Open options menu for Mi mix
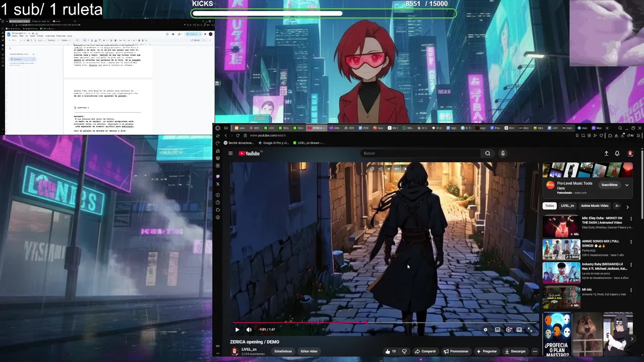This screenshot has width=644, height=362. point(631,290)
